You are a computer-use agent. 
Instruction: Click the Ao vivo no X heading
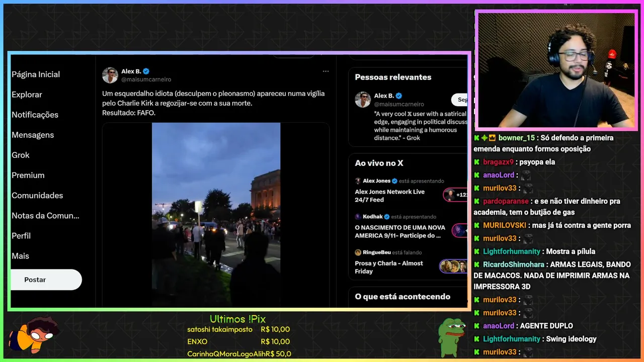pos(379,163)
